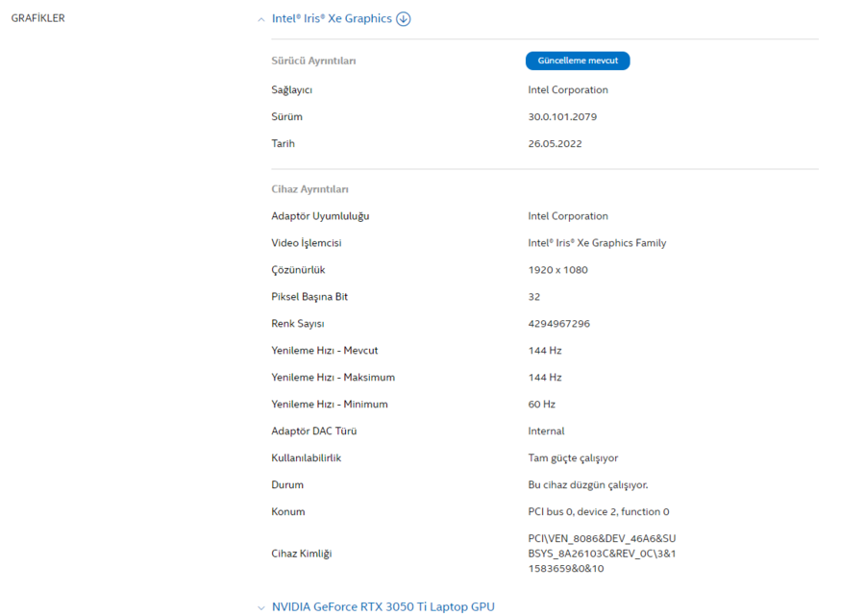Image resolution: width=865 pixels, height=616 pixels.
Task: Click Intel Iris Xe Graphics Family value
Action: [597, 243]
